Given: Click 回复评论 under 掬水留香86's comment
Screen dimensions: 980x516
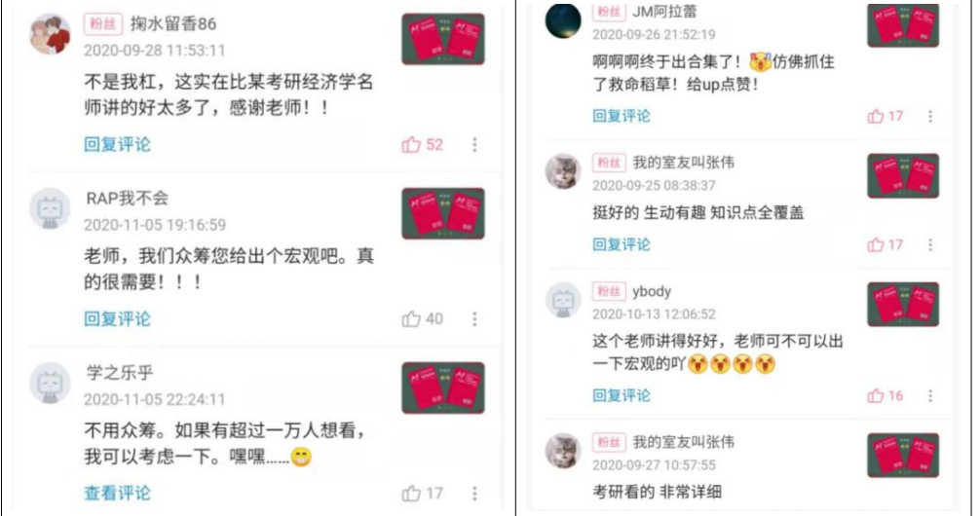Looking at the screenshot, I should pyautogui.click(x=118, y=144).
